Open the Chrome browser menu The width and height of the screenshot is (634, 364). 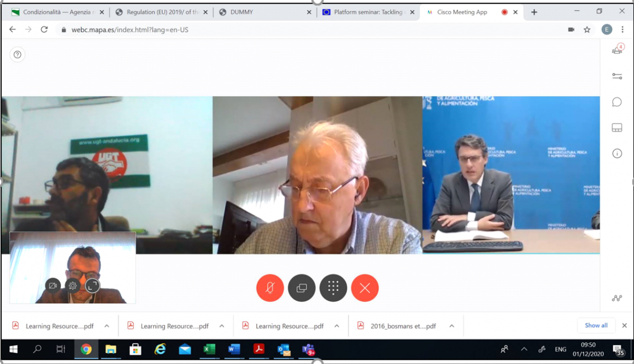623,30
